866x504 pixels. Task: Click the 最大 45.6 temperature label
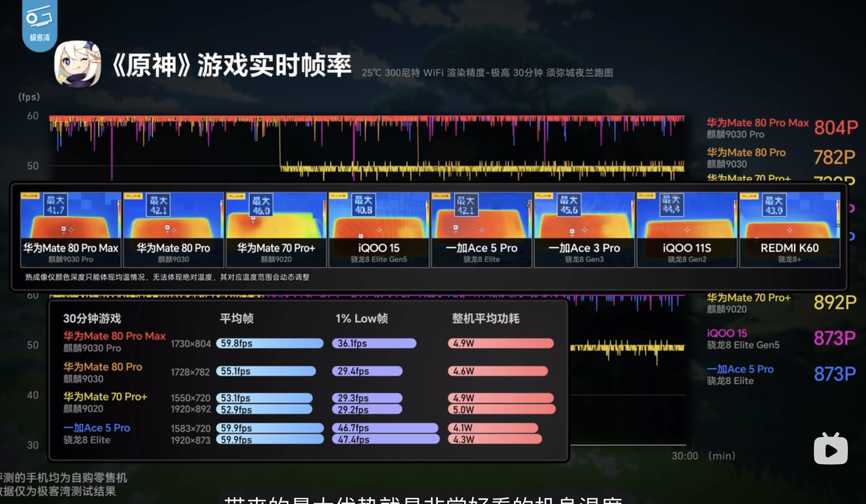(x=569, y=206)
